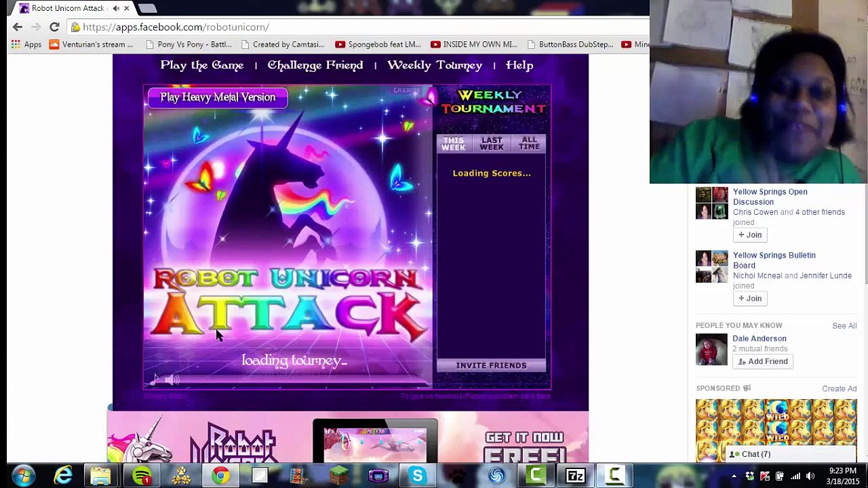Mute the tab audio speaker icon

(x=116, y=8)
